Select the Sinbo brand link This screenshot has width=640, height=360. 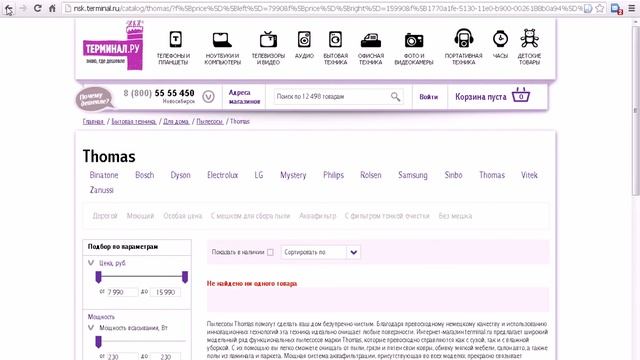pyautogui.click(x=453, y=175)
